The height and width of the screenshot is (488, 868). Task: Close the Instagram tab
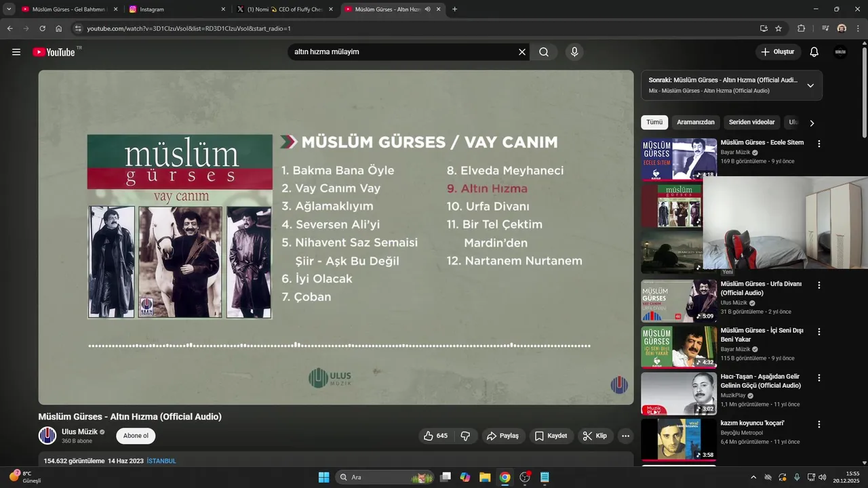tap(224, 9)
